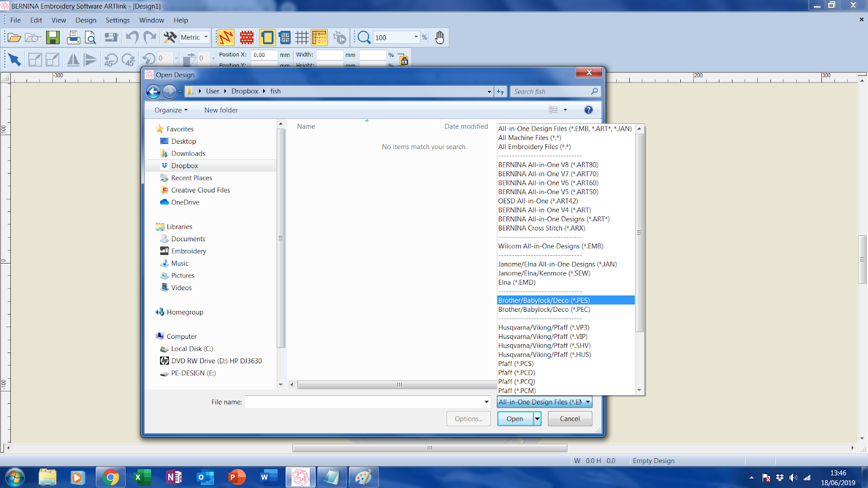Toggle the blue Artistic View button
The height and width of the screenshot is (488, 868).
coord(285,37)
